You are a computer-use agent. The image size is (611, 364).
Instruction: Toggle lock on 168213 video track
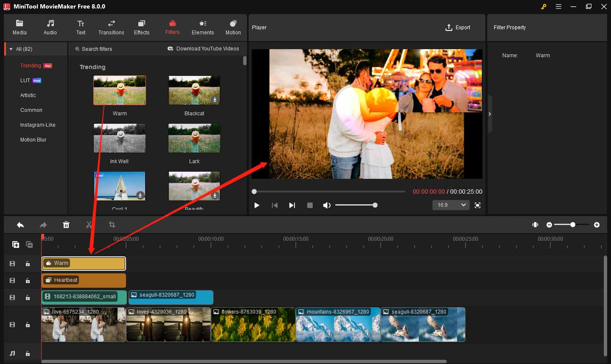point(28,297)
